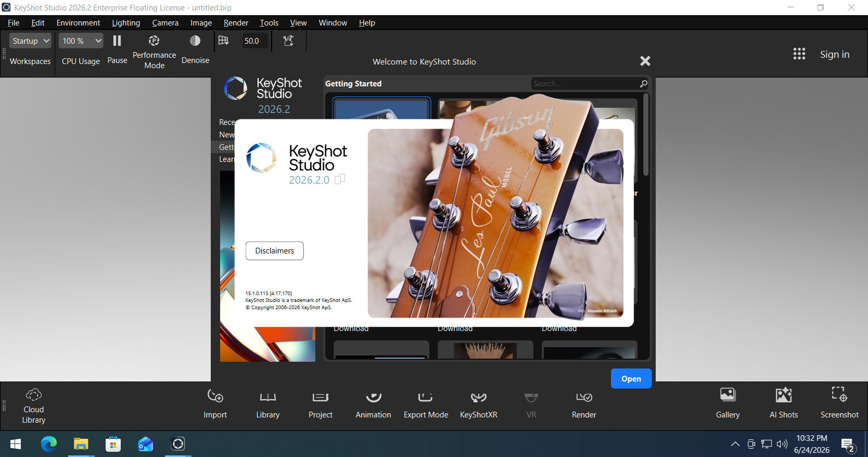This screenshot has width=868, height=457.
Task: Set the value field showing 50.0
Action: tap(255, 41)
